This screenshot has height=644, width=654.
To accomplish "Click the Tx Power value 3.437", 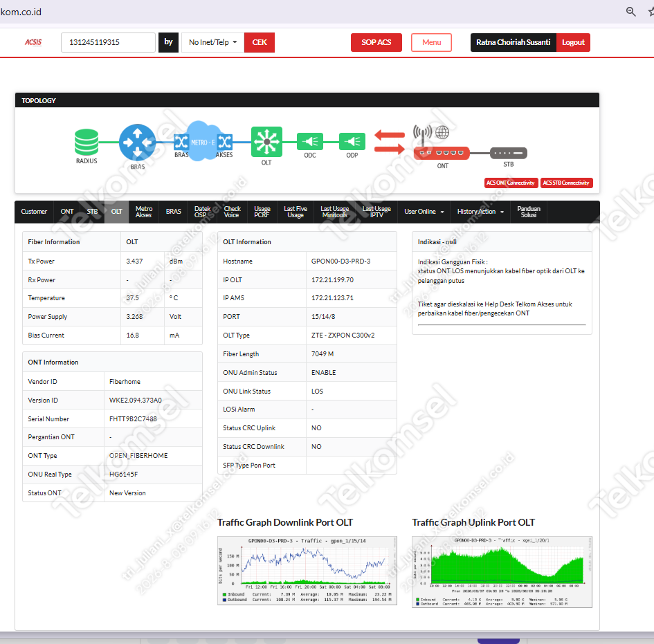I will click(134, 261).
